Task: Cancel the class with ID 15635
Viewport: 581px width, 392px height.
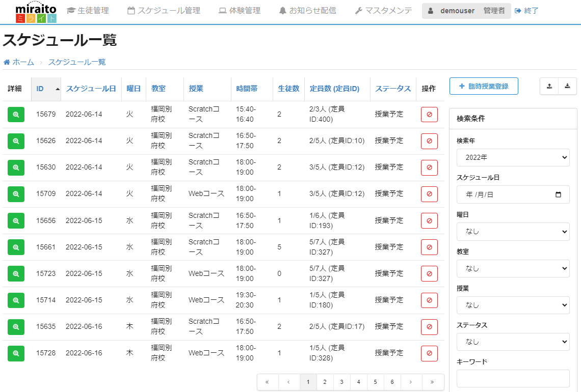Action: [x=429, y=327]
